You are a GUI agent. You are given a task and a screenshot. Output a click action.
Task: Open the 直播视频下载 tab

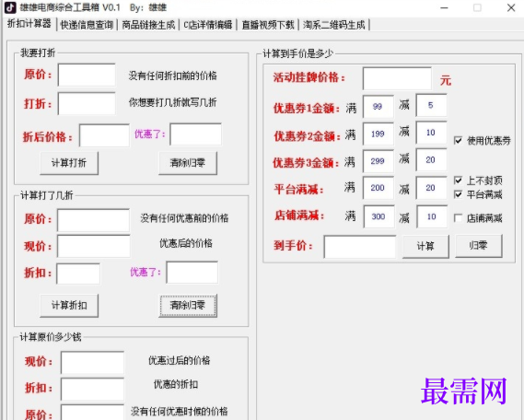click(x=268, y=25)
